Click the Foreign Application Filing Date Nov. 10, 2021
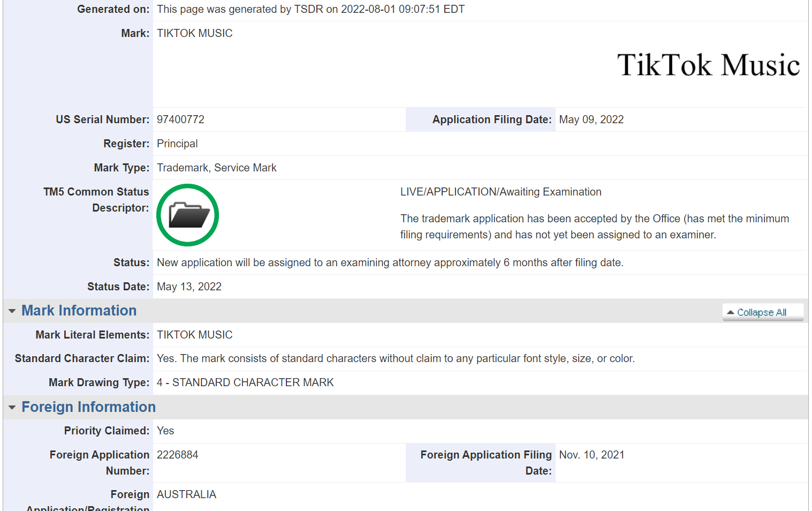 click(592, 455)
